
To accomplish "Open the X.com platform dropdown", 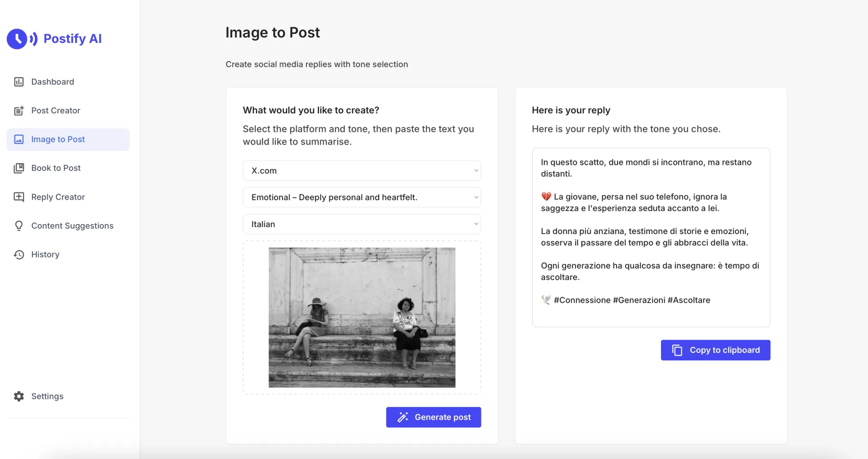I will click(362, 171).
